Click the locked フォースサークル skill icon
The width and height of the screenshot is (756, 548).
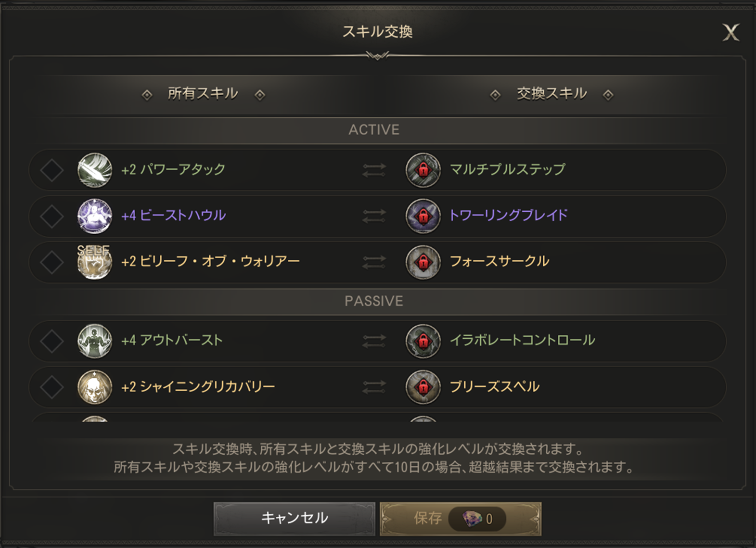pos(423,262)
